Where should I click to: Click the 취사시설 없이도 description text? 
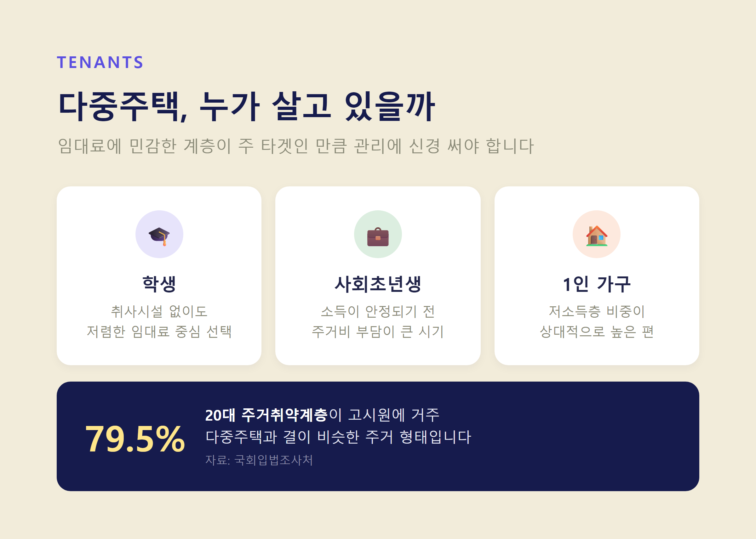tap(159, 311)
